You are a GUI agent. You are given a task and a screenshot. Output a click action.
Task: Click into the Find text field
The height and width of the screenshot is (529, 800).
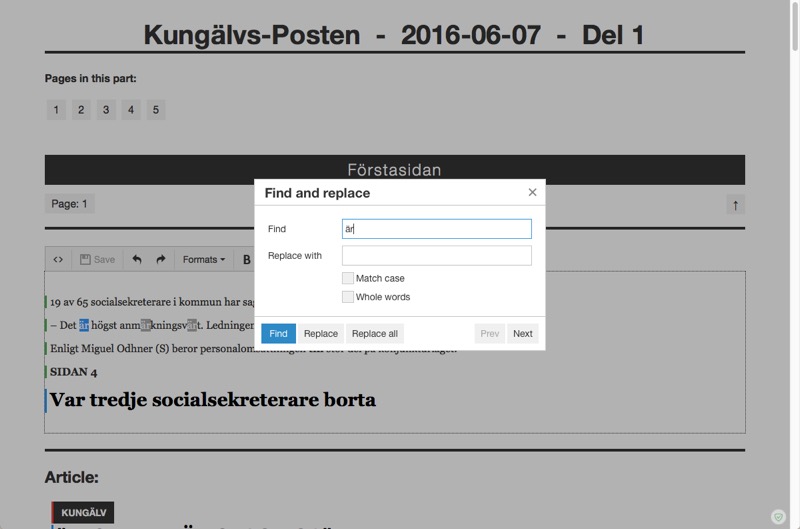(x=436, y=229)
